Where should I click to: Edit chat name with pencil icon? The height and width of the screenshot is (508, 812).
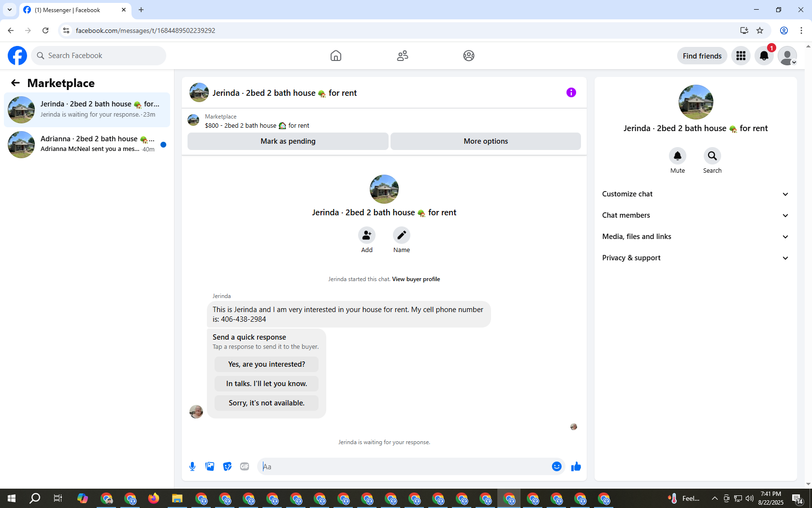[x=402, y=235]
